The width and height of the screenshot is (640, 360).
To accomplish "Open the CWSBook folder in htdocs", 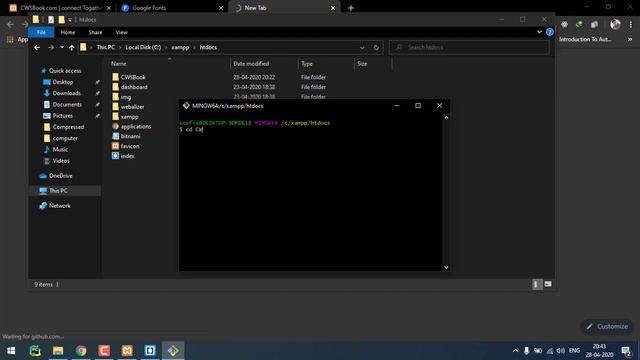I will click(133, 77).
